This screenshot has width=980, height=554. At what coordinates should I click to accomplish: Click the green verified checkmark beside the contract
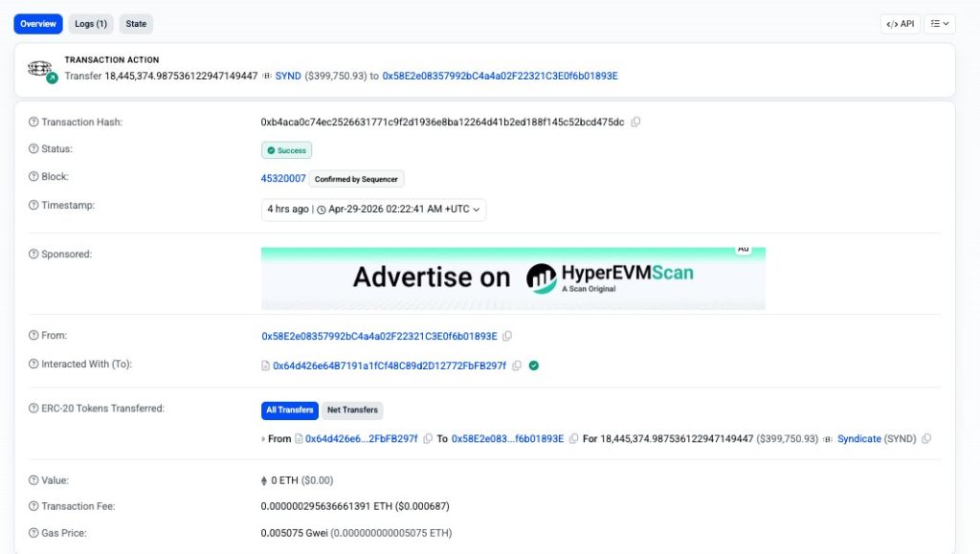tap(533, 366)
